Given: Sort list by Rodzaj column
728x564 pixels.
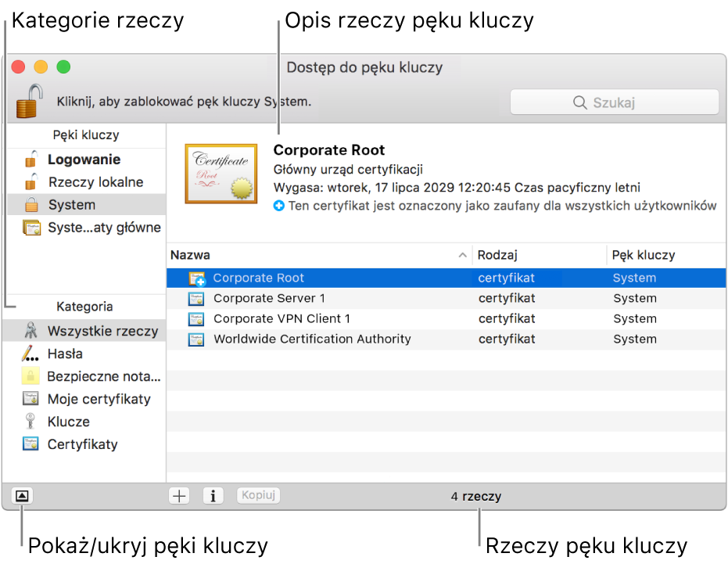Looking at the screenshot, I should pos(538,255).
